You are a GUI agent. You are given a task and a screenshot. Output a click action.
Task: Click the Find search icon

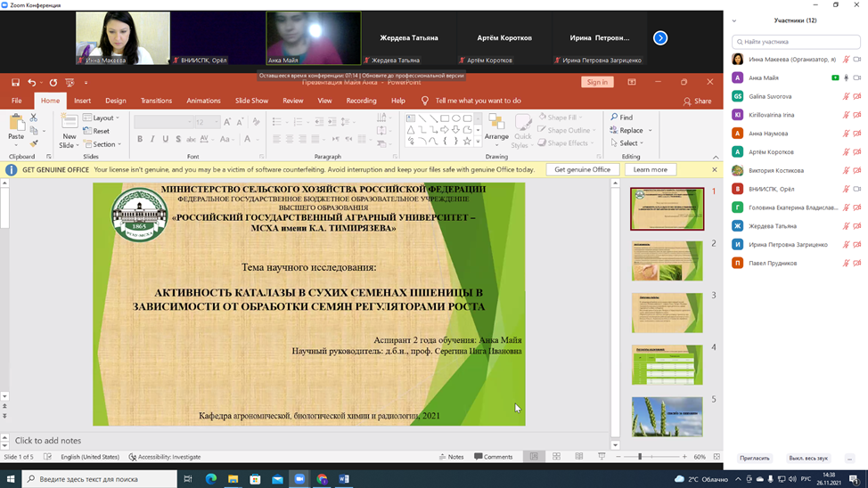(622, 118)
